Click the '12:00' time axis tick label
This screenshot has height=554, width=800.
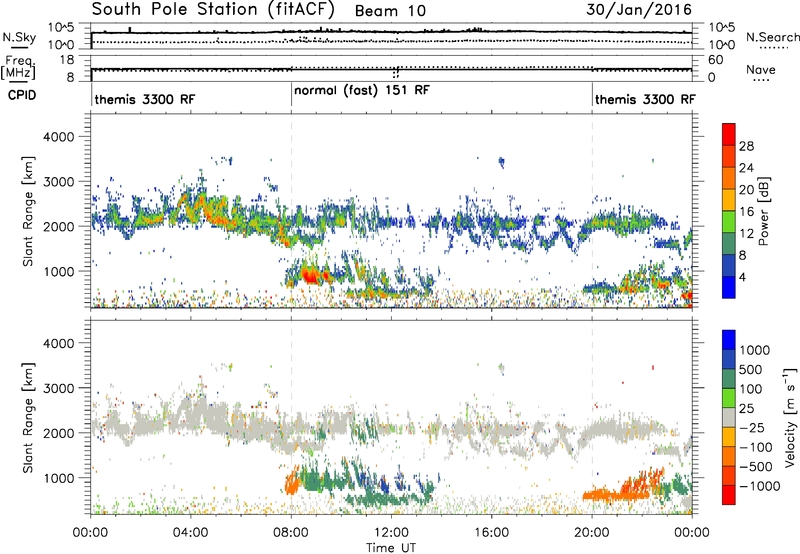[391, 533]
